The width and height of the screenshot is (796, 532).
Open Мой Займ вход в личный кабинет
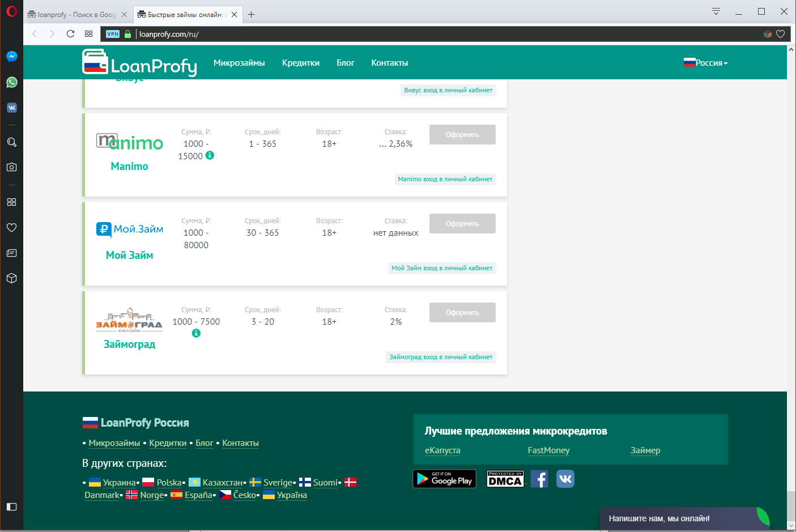[x=442, y=268]
